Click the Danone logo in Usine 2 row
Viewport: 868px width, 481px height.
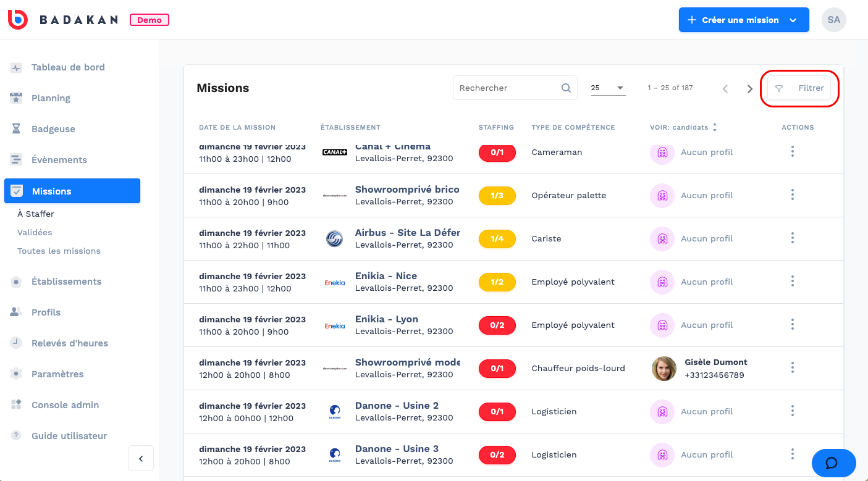click(x=335, y=412)
